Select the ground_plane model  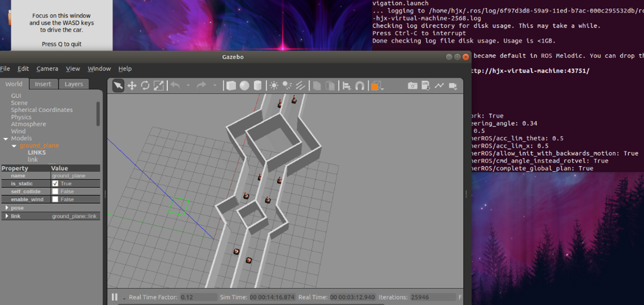click(39, 145)
